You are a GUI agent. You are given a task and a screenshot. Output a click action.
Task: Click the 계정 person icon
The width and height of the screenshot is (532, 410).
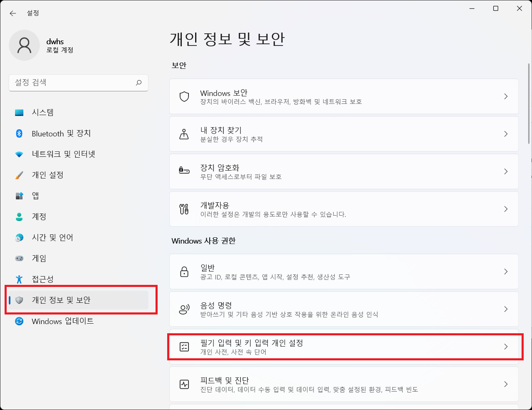point(19,216)
